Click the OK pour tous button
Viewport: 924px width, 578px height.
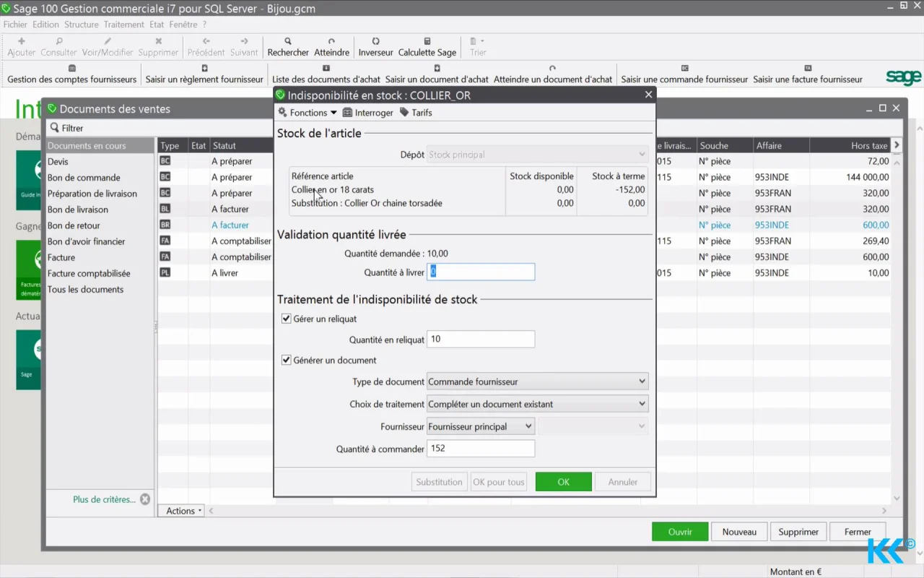499,482
